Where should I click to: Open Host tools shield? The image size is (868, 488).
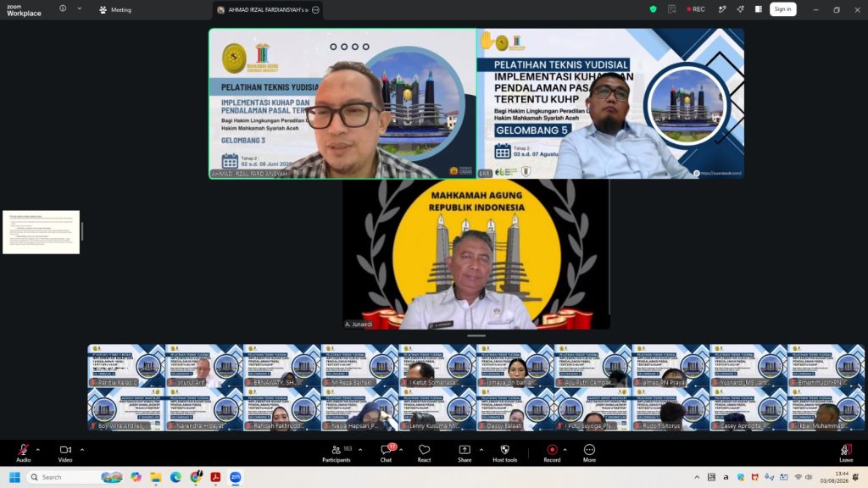pyautogui.click(x=505, y=452)
